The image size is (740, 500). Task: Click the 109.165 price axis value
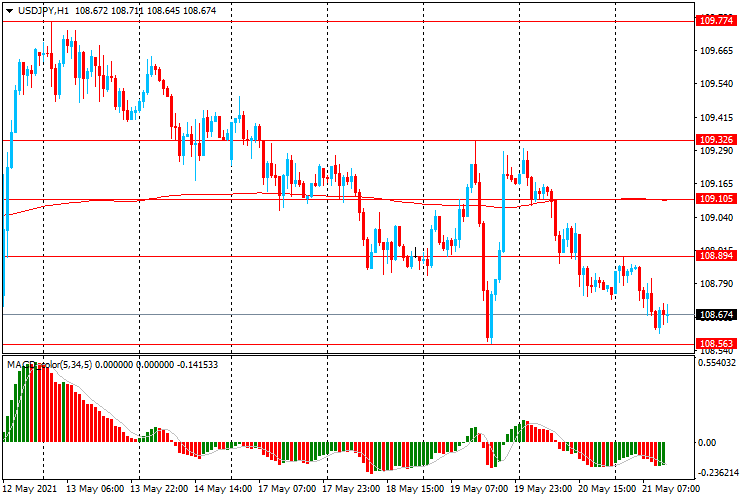tap(716, 184)
